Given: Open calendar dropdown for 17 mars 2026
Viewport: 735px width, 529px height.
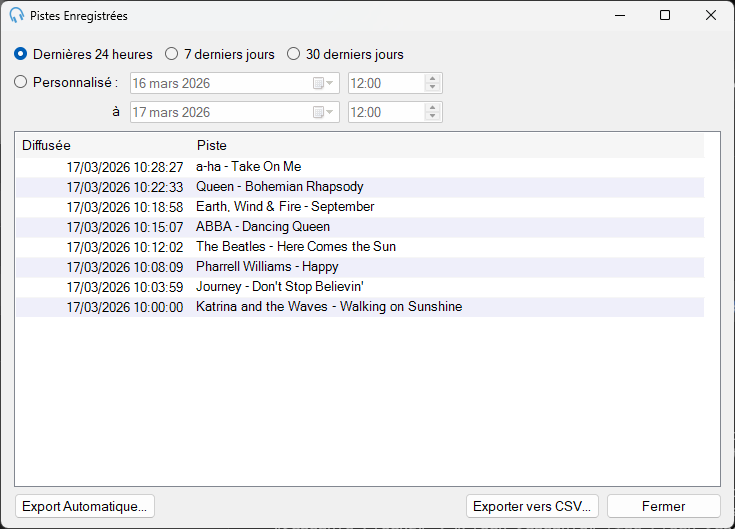Looking at the screenshot, I should [x=323, y=112].
